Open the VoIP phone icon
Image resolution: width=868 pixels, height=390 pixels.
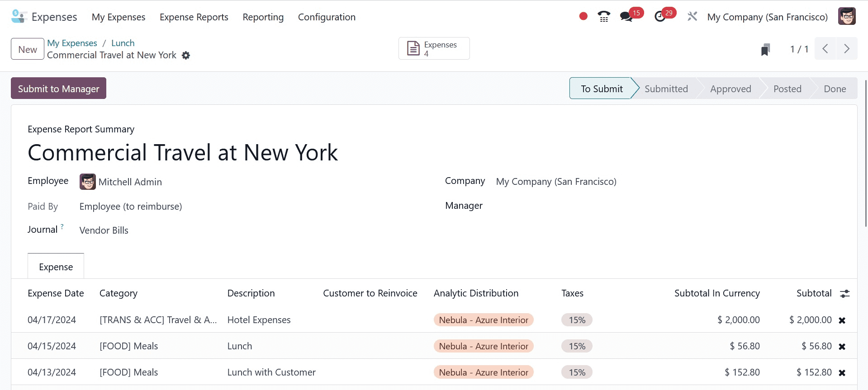coord(604,17)
